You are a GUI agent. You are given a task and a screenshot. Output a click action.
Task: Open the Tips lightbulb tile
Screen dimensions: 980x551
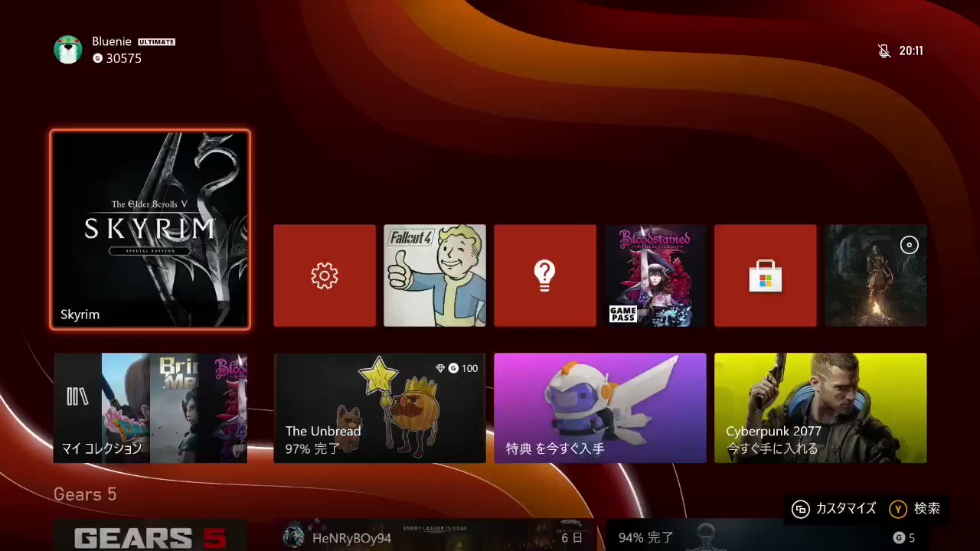[545, 275]
